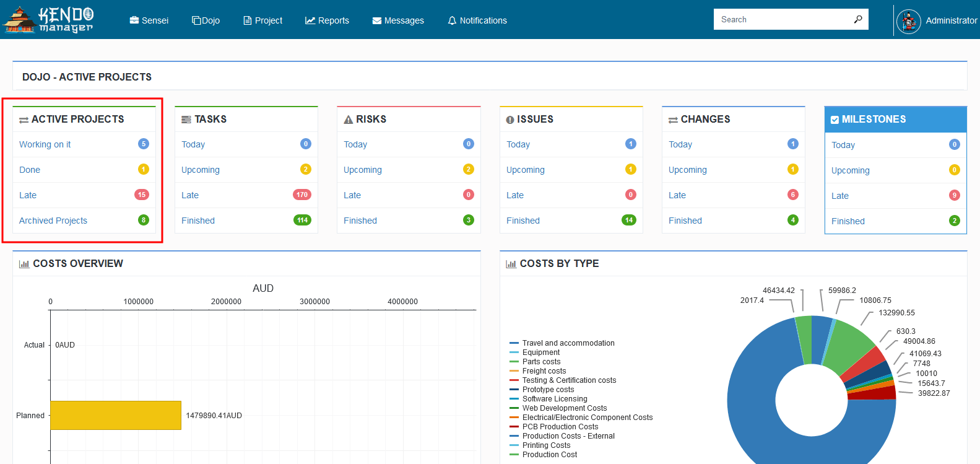Open Risks Finished link
The width and height of the screenshot is (980, 464).
[x=360, y=221]
